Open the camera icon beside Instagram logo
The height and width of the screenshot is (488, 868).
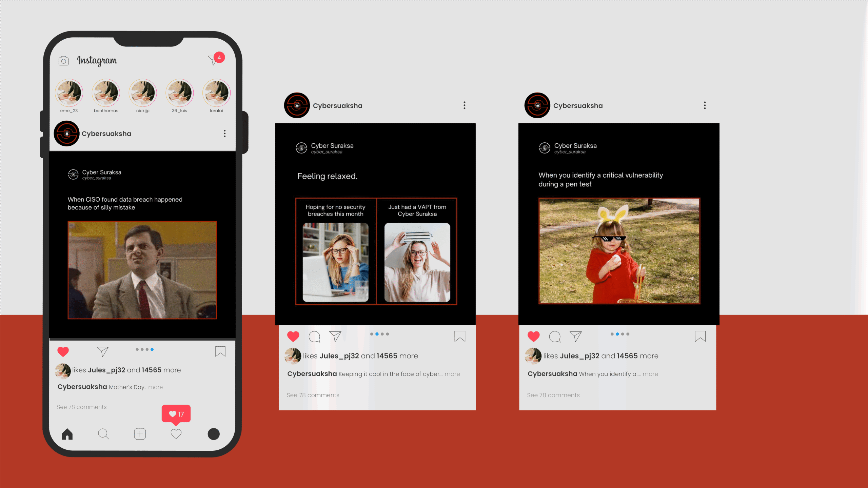(63, 61)
